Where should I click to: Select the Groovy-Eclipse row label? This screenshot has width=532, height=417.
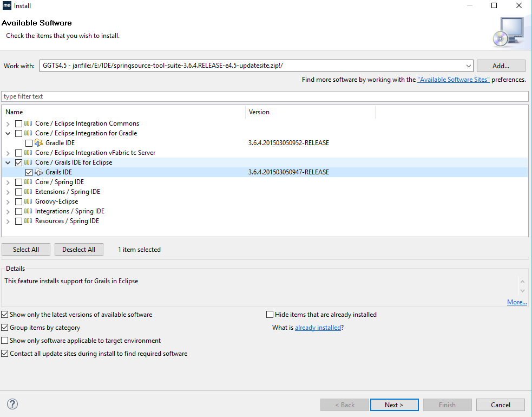coord(57,201)
